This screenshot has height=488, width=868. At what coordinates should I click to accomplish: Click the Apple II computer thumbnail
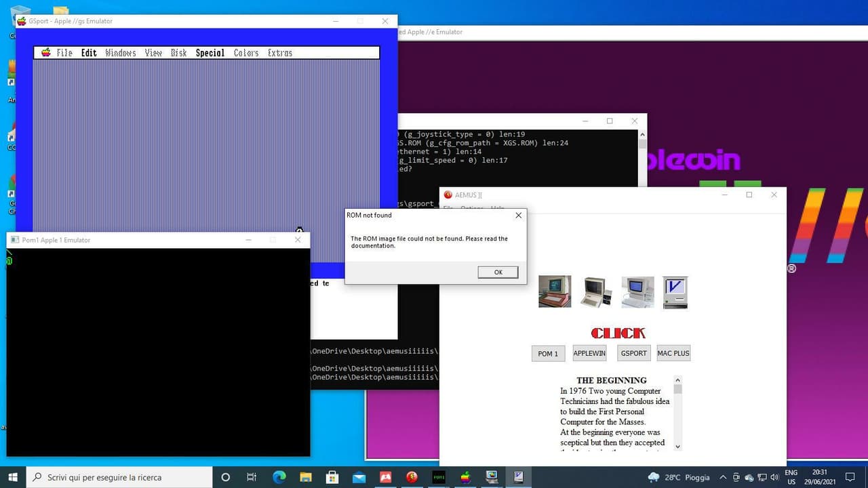(x=597, y=292)
